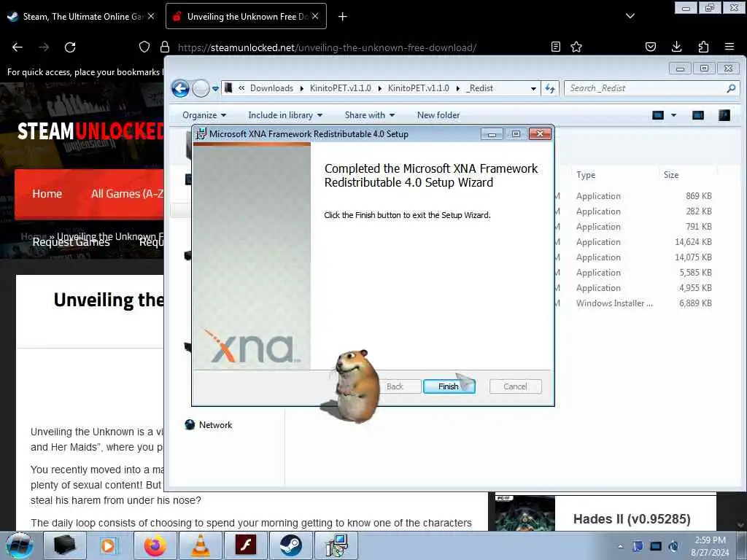Open VLC media player from taskbar
Screen dimensions: 747x560
(200, 545)
